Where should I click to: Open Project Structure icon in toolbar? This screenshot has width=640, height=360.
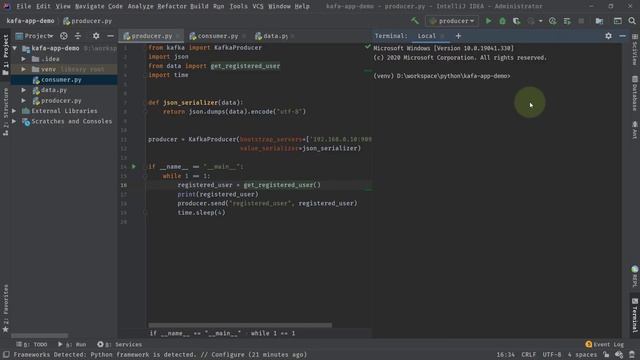click(599, 21)
